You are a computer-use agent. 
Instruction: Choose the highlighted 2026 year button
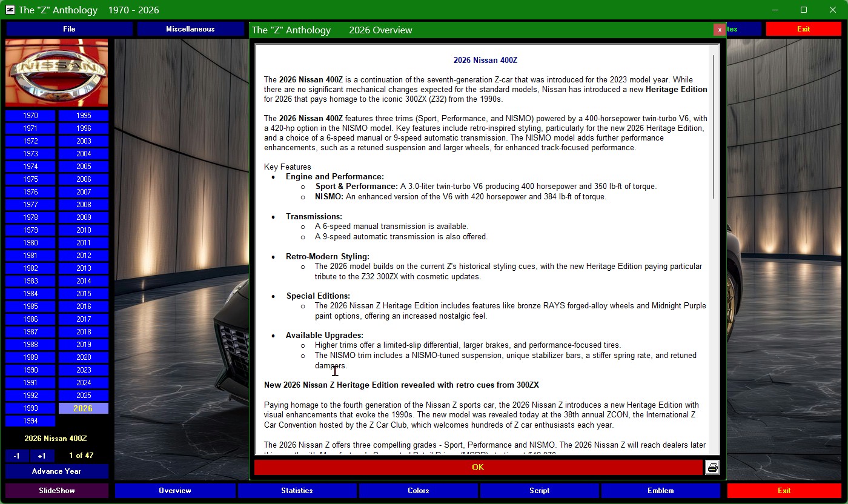click(x=84, y=408)
